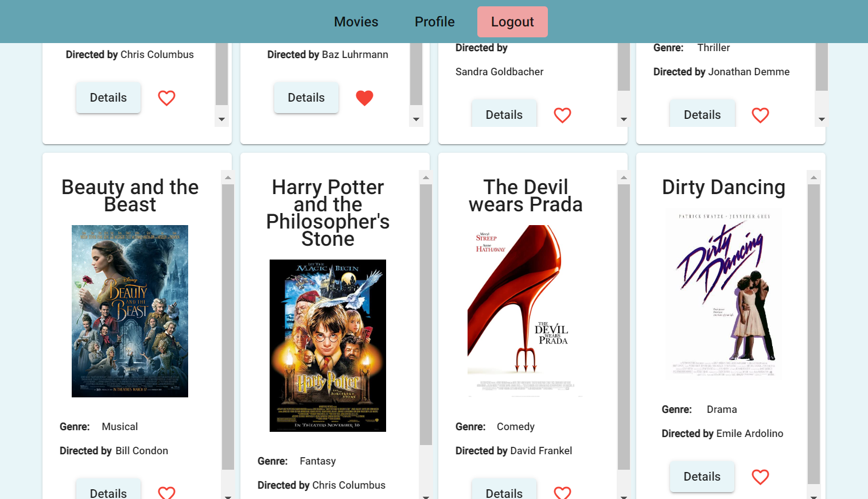Click the 'Fantasy' genre text
The image size is (868, 499).
click(x=317, y=461)
